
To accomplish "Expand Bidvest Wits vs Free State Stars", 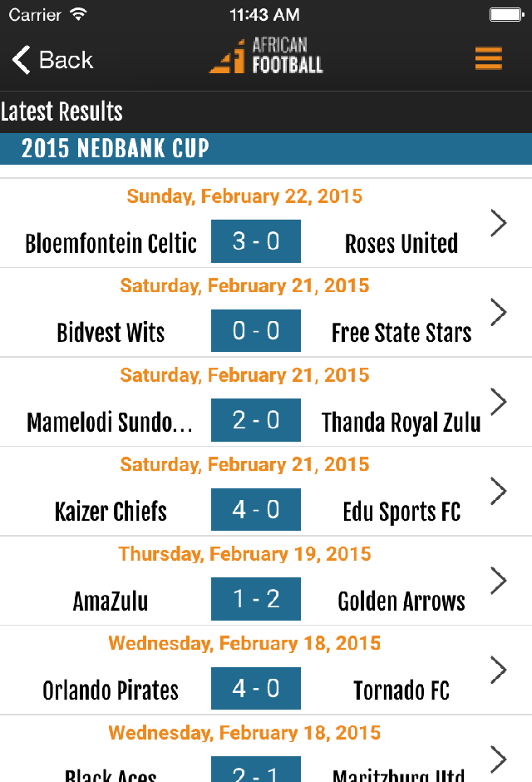I will (x=498, y=312).
